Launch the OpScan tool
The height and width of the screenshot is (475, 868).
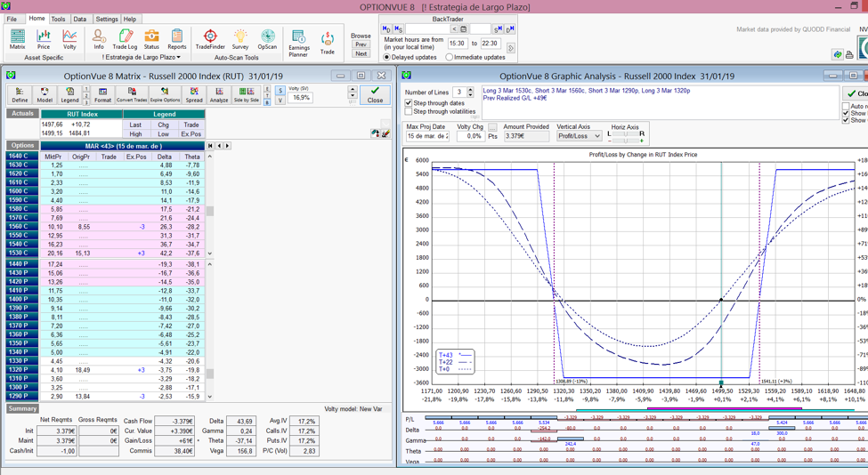click(267, 39)
